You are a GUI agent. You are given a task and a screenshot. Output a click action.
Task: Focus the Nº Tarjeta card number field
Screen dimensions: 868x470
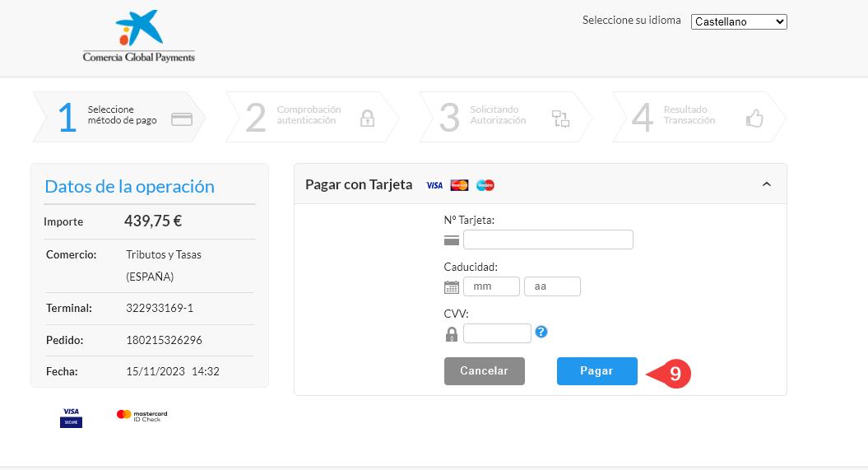[548, 240]
